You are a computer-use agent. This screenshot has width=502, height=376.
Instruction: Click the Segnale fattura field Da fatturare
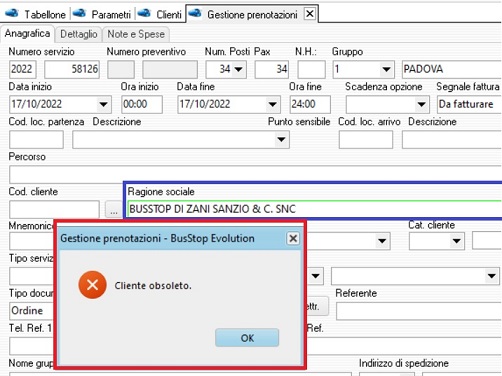[x=469, y=104]
